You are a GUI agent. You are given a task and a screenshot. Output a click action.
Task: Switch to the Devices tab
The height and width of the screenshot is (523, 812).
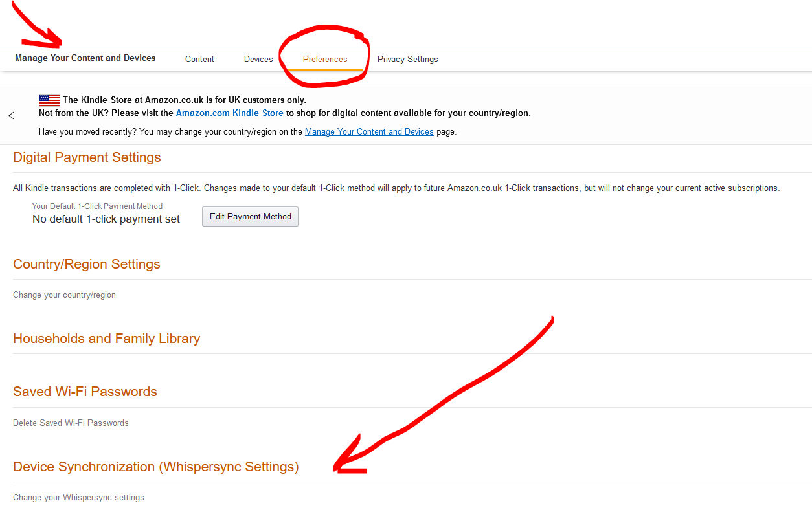tap(258, 59)
